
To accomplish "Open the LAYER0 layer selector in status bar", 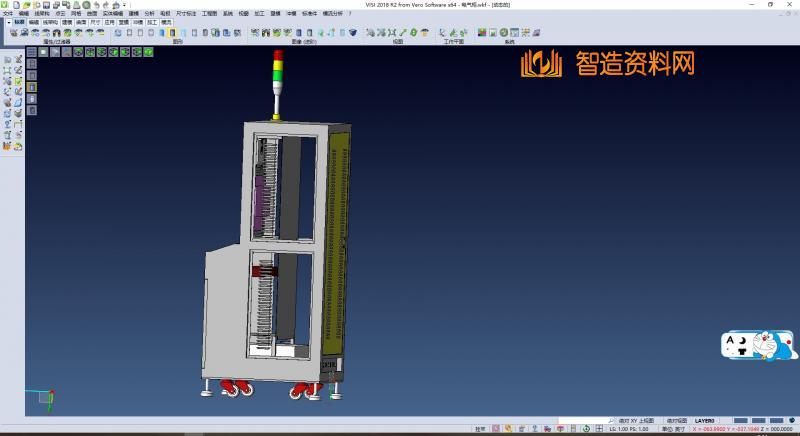I will pyautogui.click(x=704, y=421).
